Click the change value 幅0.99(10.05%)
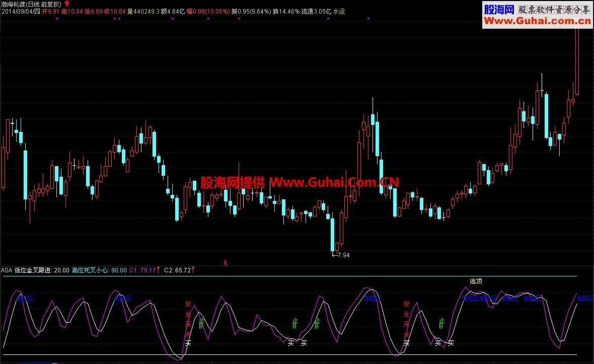Image resolution: width=594 pixels, height=364 pixels. 208,12
